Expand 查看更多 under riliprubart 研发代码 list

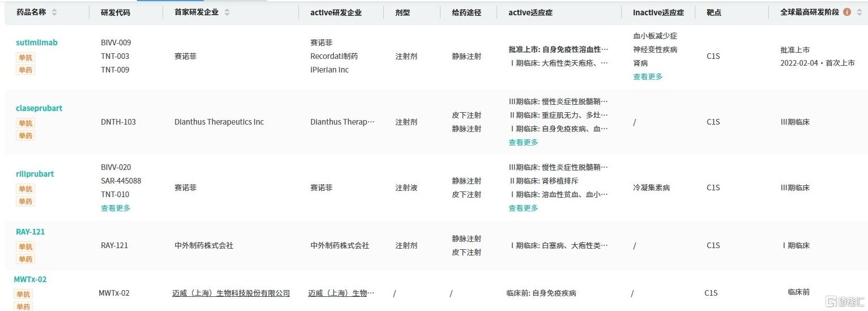coord(116,208)
